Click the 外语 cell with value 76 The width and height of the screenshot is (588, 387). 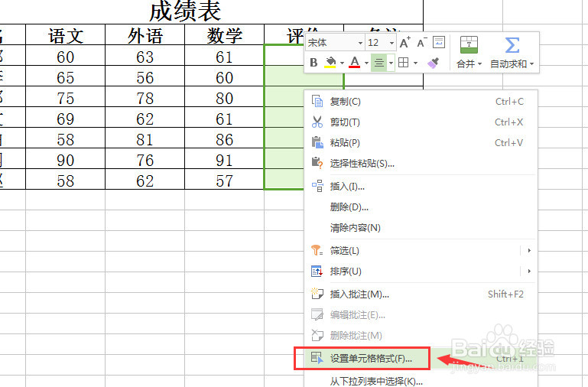[145, 158]
